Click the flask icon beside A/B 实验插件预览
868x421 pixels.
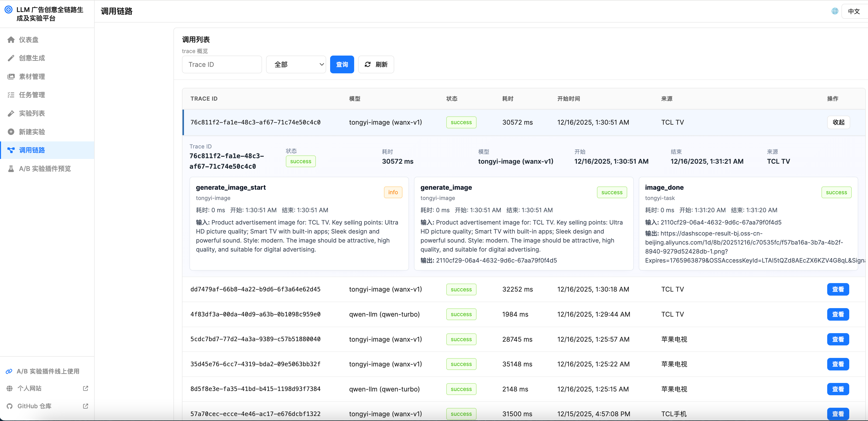coord(11,168)
